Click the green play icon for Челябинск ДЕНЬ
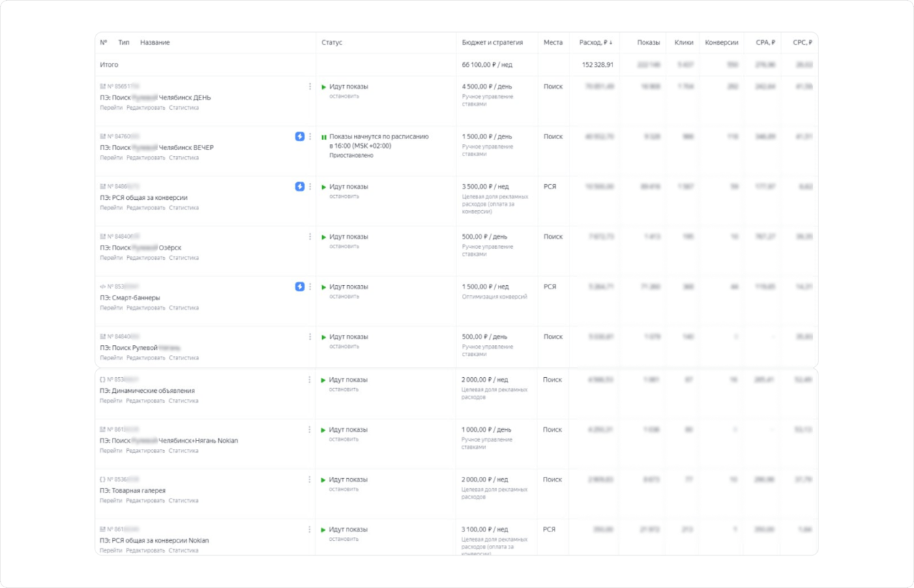Screen dimensions: 914x588 click(x=324, y=87)
